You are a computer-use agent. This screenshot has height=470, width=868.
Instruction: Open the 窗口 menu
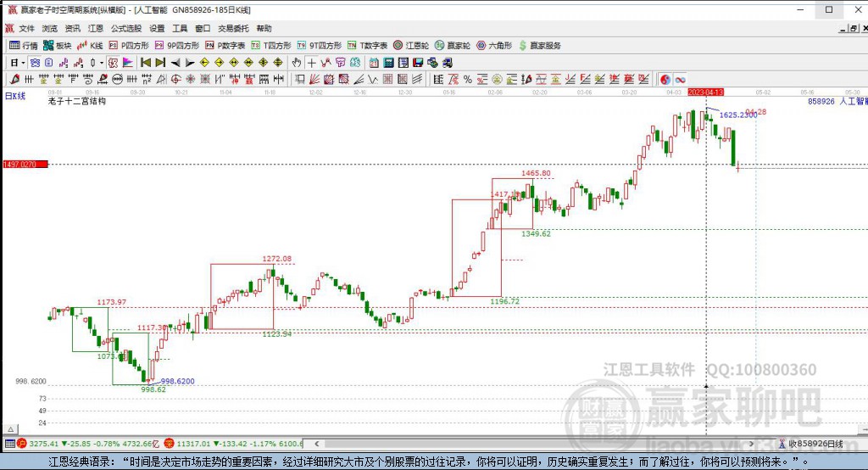coord(203,28)
